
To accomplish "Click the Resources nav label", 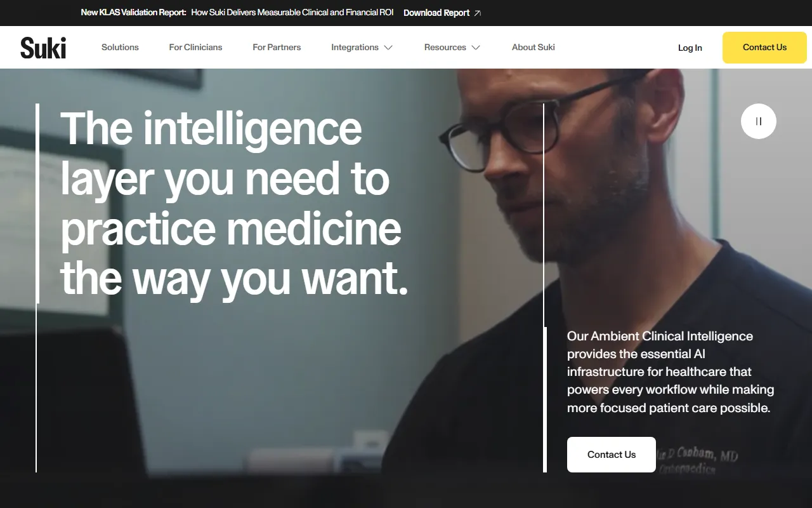I will (x=445, y=47).
